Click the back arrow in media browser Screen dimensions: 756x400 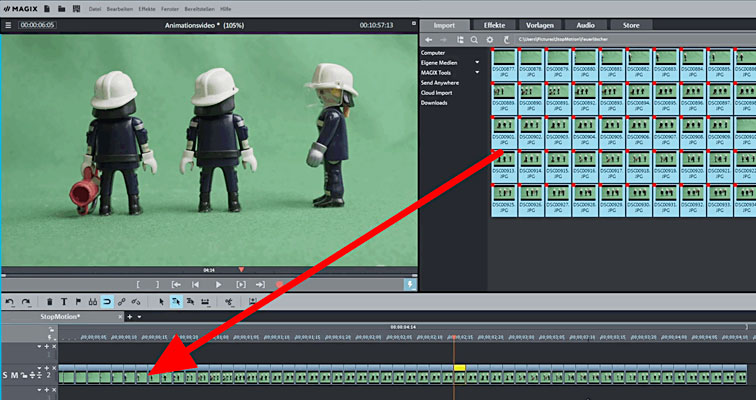pyautogui.click(x=429, y=39)
